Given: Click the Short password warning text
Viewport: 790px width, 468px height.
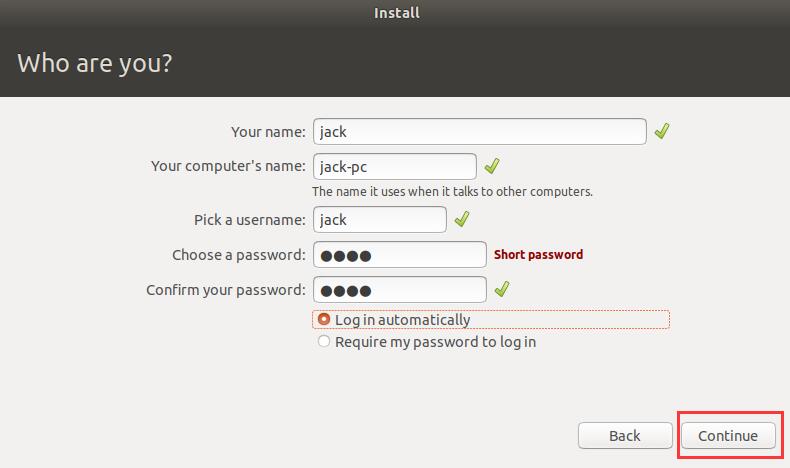Looking at the screenshot, I should (x=538, y=255).
